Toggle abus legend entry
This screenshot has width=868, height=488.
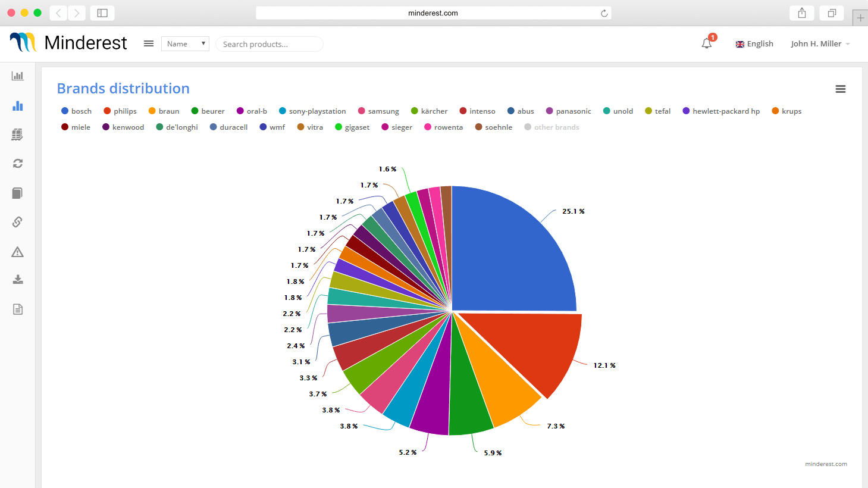[521, 111]
